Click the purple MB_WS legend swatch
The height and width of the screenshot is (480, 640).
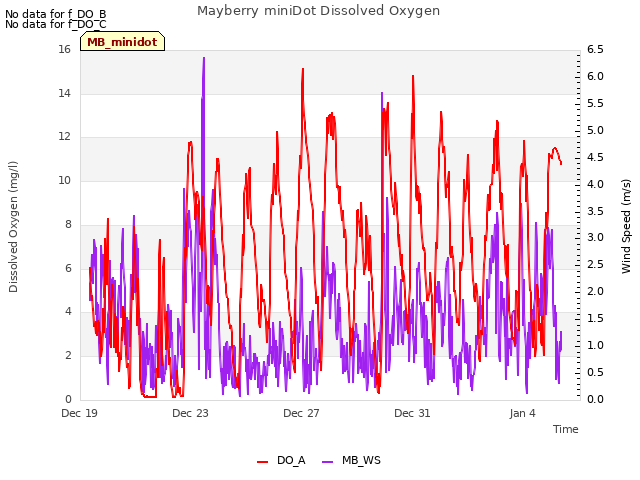327,461
